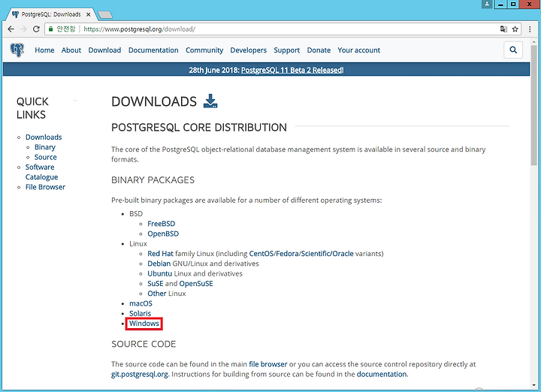Open the Debian link

pos(159,264)
